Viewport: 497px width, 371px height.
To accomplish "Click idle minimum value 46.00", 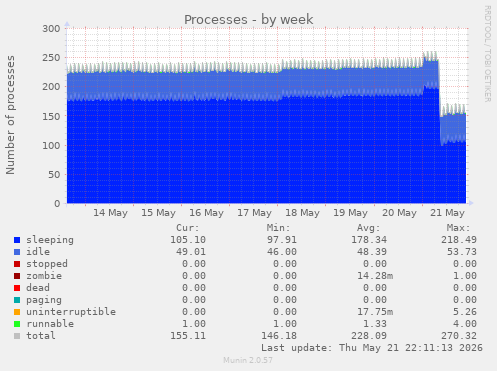I will click(282, 252).
